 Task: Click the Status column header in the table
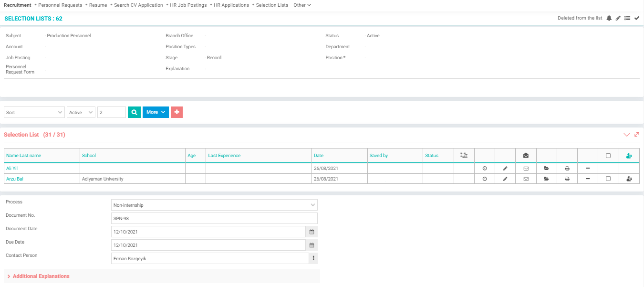(x=432, y=155)
